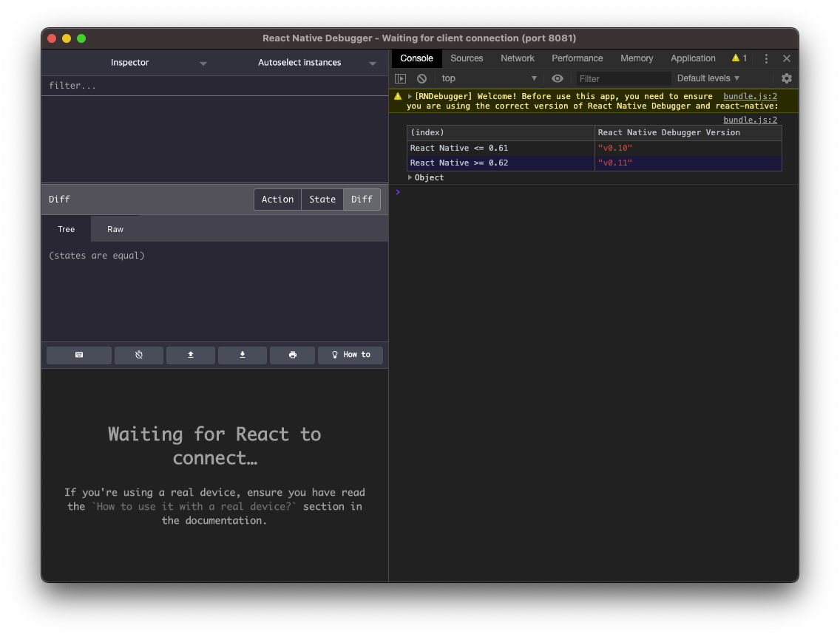Expand the RNDebugger welcome message
The image size is (840, 637).
pos(410,96)
